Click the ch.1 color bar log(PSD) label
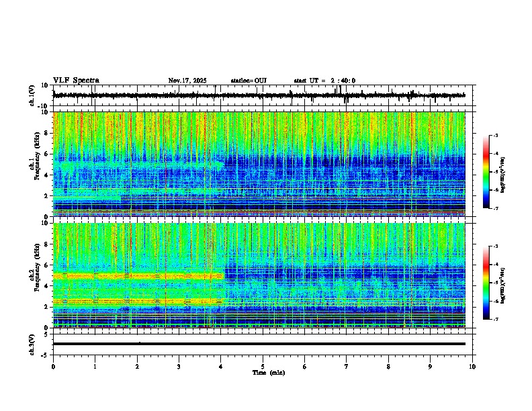Image resolution: width=532 pixels, height=411 pixels. 503,175
